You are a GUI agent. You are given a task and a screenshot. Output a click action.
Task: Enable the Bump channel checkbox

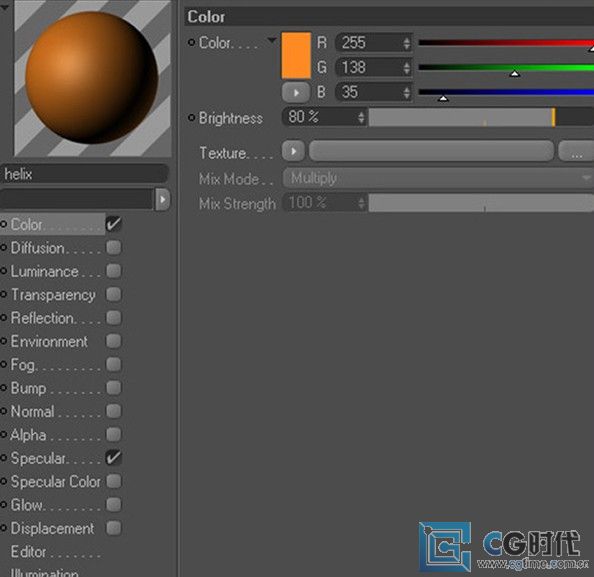(114, 388)
